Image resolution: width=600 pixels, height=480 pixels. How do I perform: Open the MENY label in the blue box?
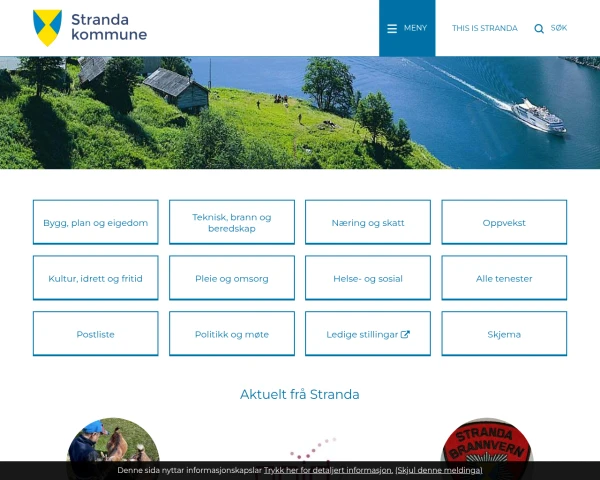[x=415, y=28]
